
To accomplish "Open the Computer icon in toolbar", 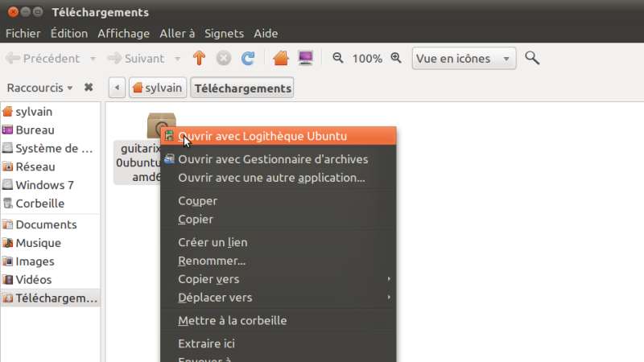I will coord(306,58).
